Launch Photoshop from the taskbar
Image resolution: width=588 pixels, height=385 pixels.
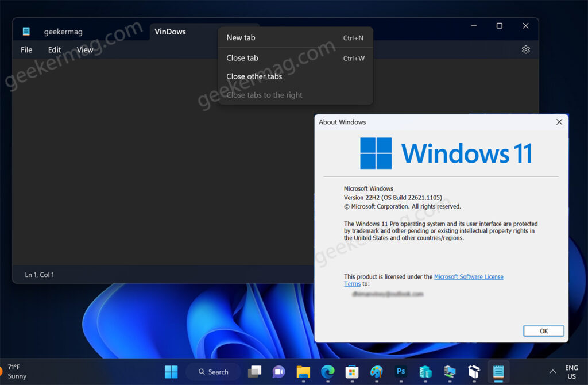(400, 371)
